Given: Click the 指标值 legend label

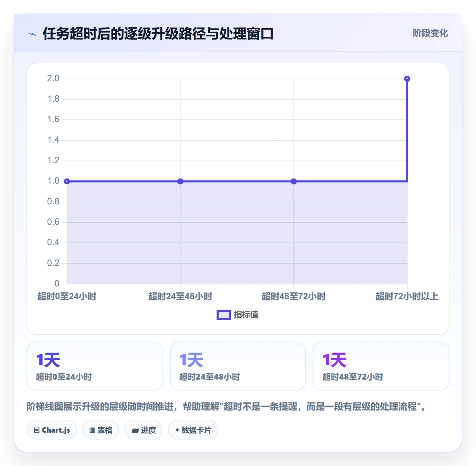Looking at the screenshot, I should (246, 315).
